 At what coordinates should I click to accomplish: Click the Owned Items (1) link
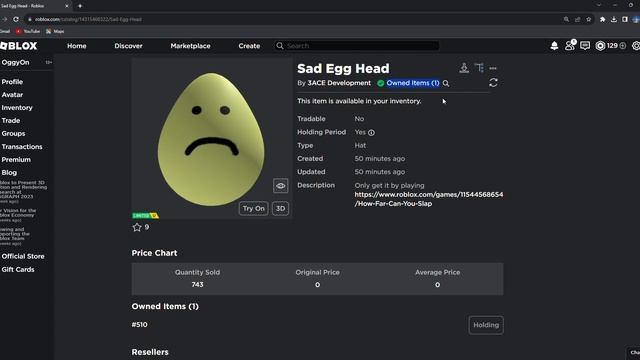click(x=413, y=83)
